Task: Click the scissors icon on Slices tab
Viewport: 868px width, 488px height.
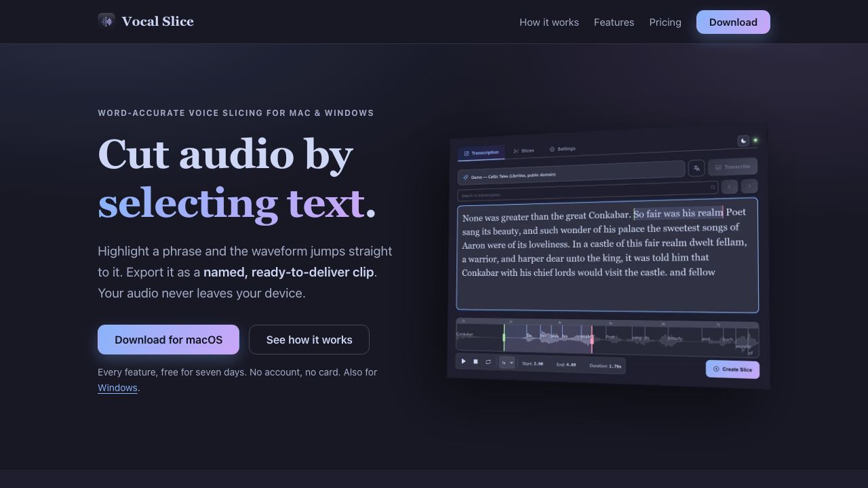Action: [x=516, y=151]
